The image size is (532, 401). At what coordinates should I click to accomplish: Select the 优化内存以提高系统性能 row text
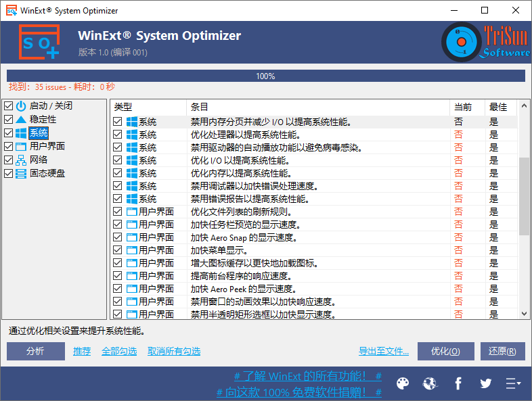click(241, 173)
